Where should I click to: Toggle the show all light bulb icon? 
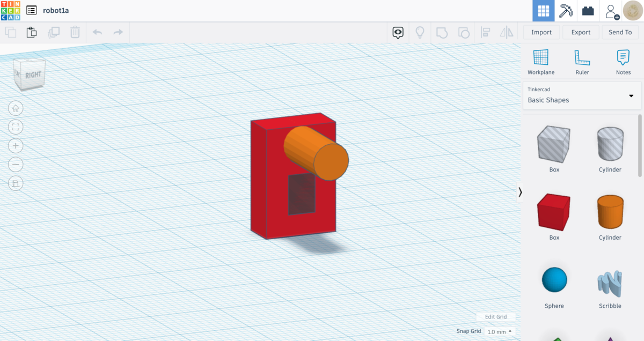(420, 33)
